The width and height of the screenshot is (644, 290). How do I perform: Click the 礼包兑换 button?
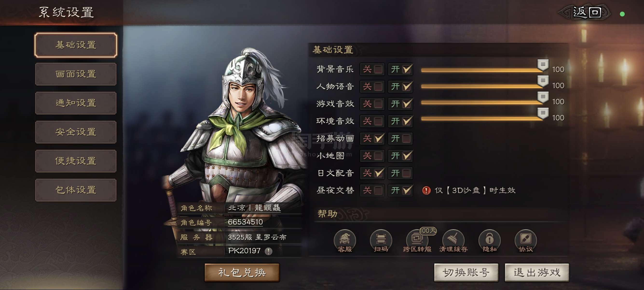[x=242, y=272]
